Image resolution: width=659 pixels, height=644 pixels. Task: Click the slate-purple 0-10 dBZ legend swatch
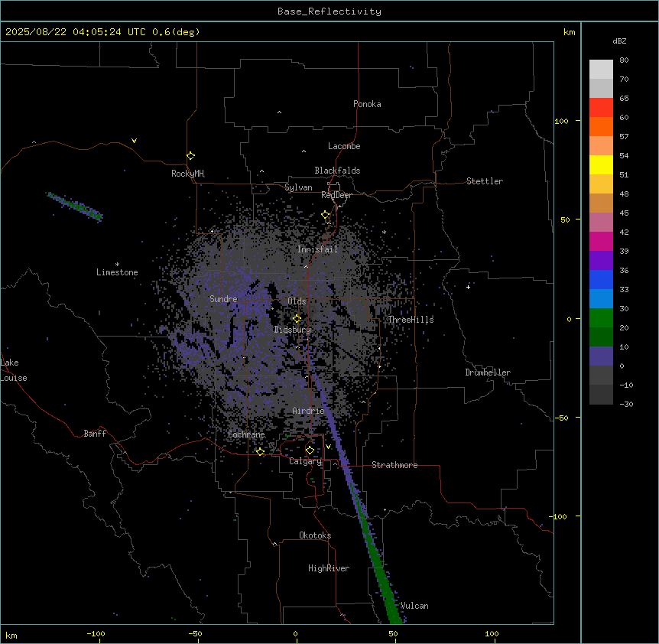pos(601,356)
